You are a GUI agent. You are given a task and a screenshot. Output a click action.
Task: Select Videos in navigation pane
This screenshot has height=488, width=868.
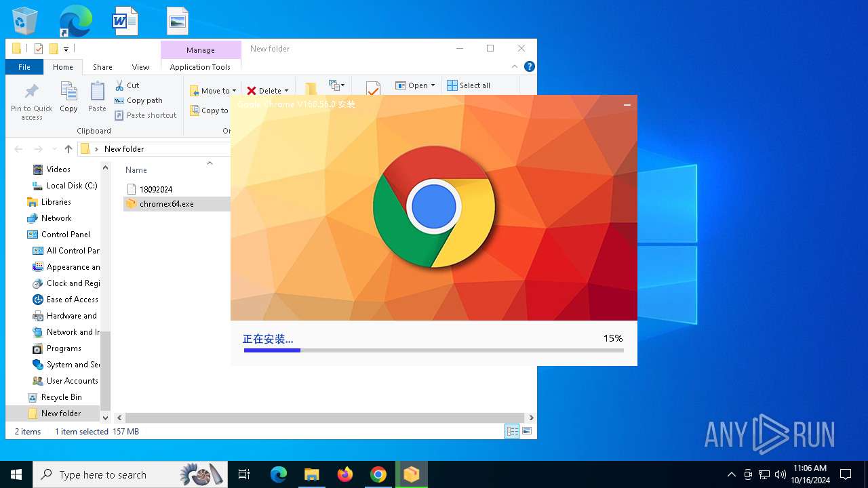point(58,169)
